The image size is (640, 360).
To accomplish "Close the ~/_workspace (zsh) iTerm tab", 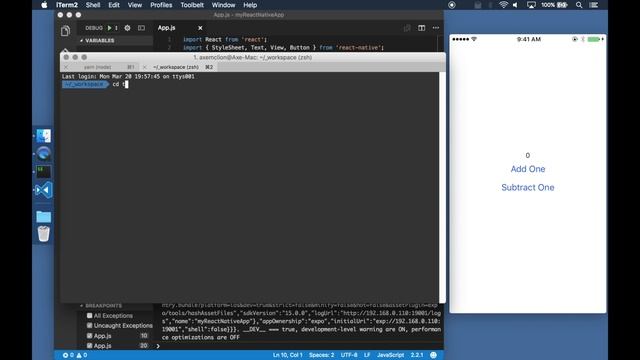I will tap(144, 67).
